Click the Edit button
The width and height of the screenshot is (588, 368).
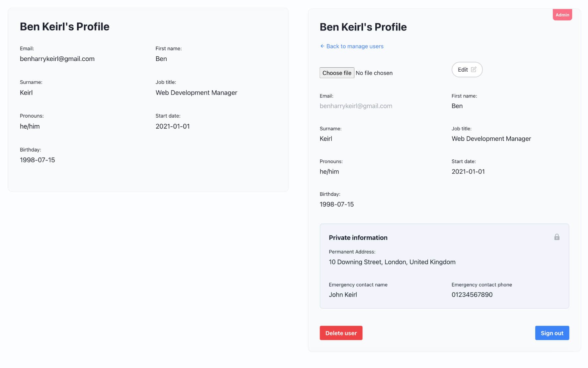467,70
